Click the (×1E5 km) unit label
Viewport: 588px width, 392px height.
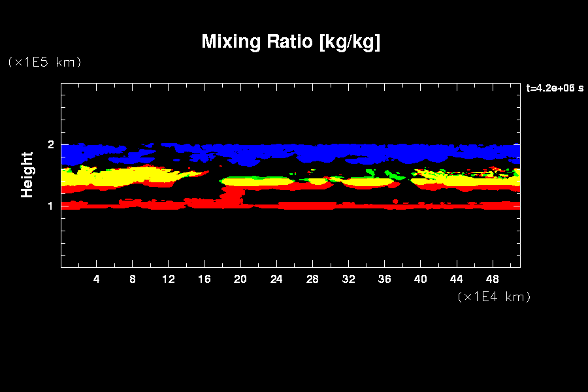(44, 62)
